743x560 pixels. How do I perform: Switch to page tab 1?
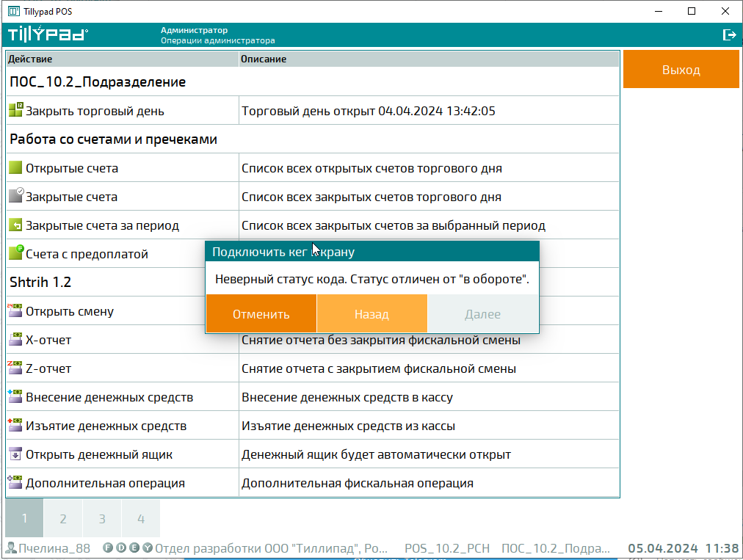[x=24, y=518]
